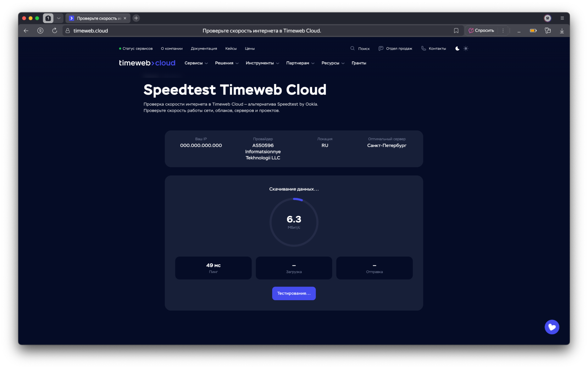
Task: Open the Контакты page
Action: [437, 49]
